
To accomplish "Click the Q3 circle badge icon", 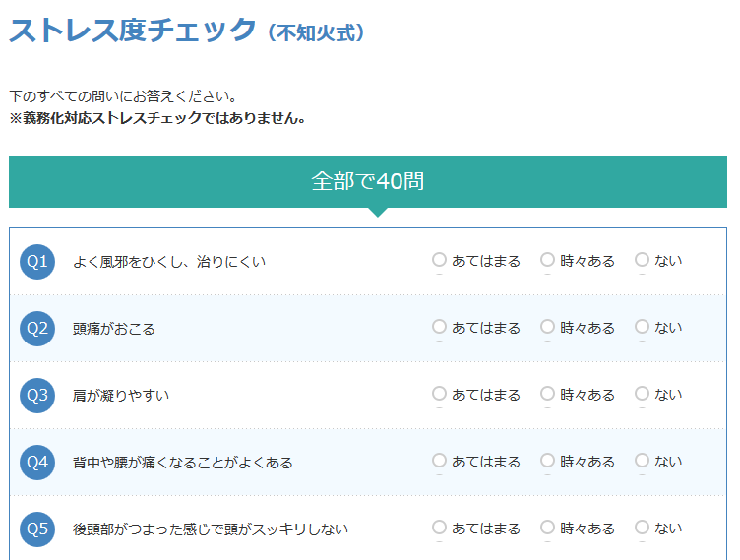I will tap(37, 396).
